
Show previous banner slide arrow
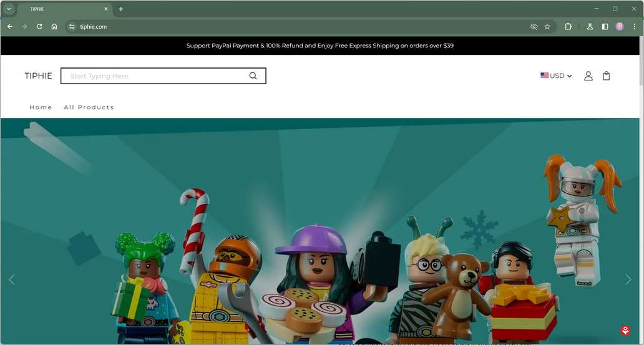pyautogui.click(x=11, y=279)
